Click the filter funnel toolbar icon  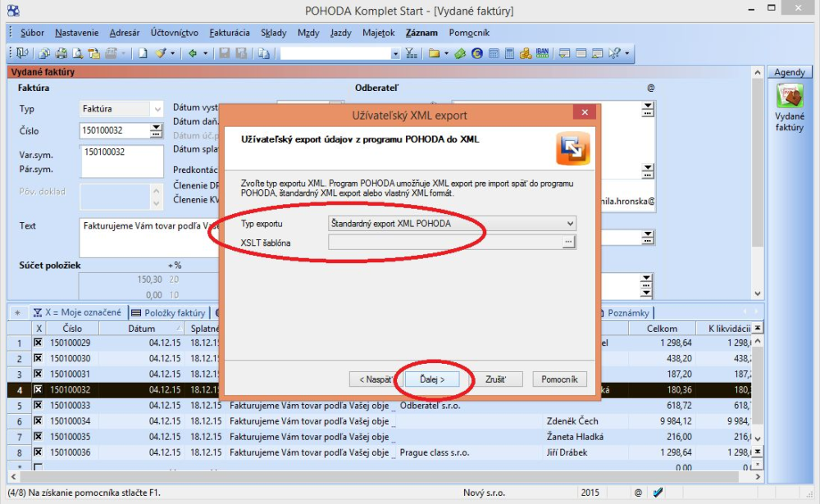pyautogui.click(x=412, y=52)
